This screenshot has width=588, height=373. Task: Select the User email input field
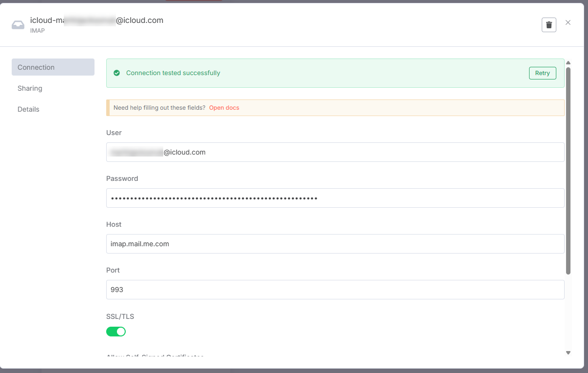click(x=335, y=152)
